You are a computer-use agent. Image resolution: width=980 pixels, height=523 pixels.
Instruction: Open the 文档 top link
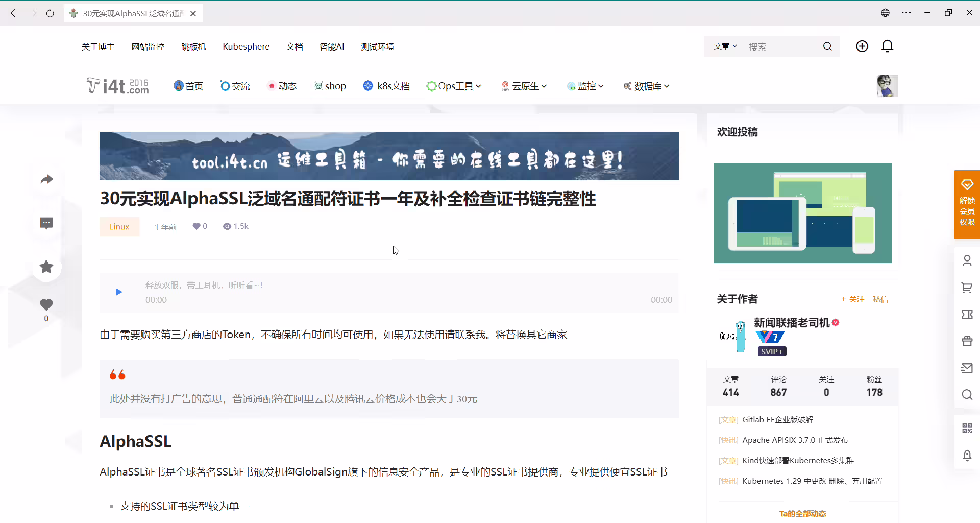295,46
